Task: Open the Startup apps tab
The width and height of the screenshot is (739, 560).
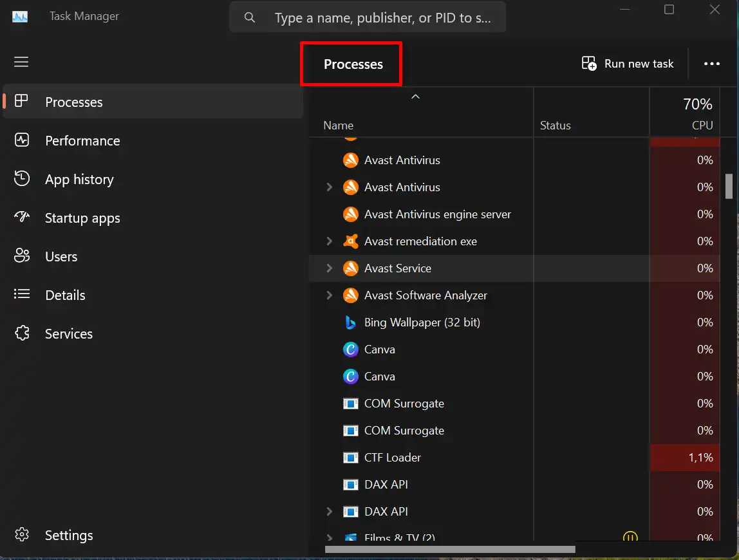Action: [x=153, y=218]
